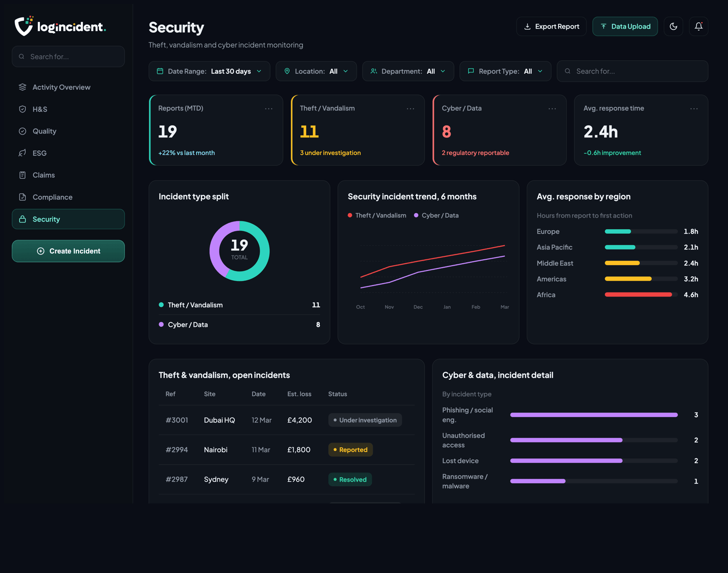Go to Claims section
The image size is (728, 573).
coord(68,175)
